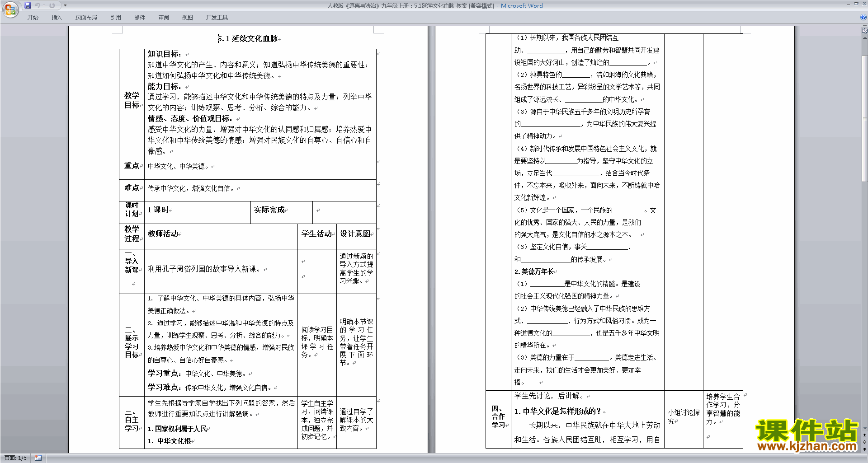This screenshot has height=463, width=868.
Task: Click the blank after 助、 in item (1)
Action: pos(546,51)
